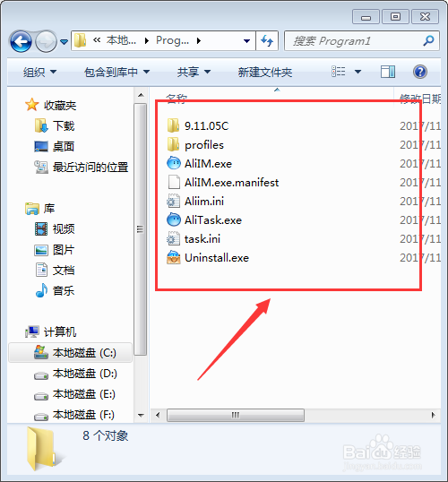
Task: Click the 新建文件夹 button
Action: [264, 73]
